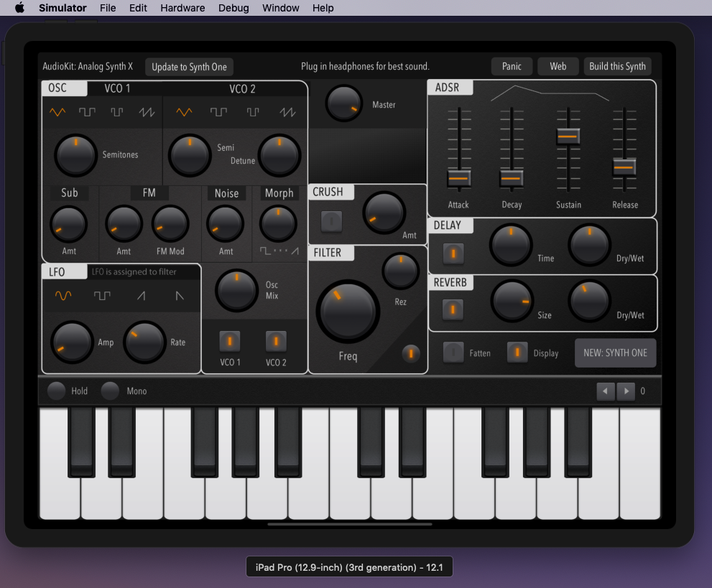Click the LFO Rate knob
The width and height of the screenshot is (712, 588).
pos(144,342)
